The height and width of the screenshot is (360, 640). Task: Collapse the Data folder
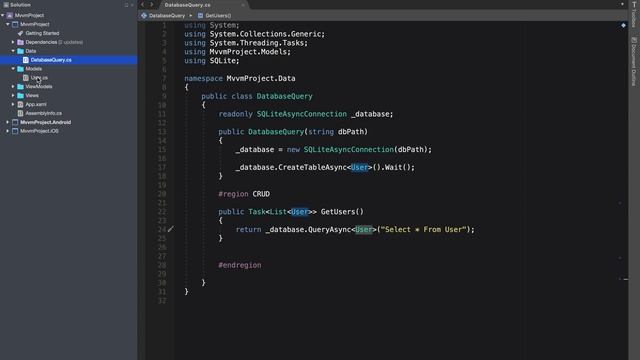click(x=13, y=51)
